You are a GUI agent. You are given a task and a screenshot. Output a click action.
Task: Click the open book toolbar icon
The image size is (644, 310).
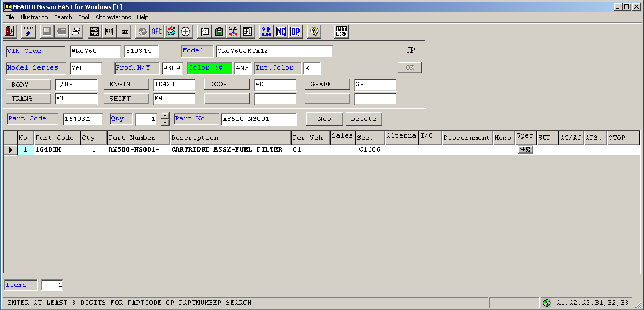(204, 32)
